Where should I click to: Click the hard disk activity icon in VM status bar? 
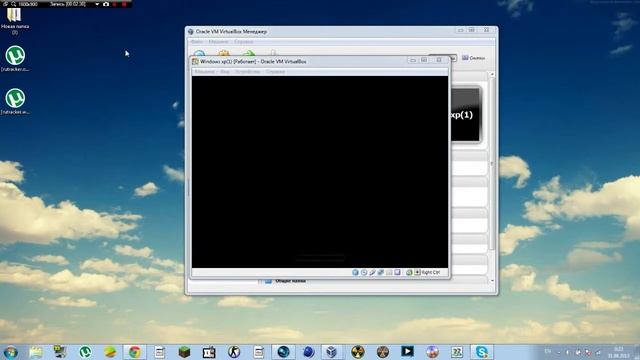(355, 272)
